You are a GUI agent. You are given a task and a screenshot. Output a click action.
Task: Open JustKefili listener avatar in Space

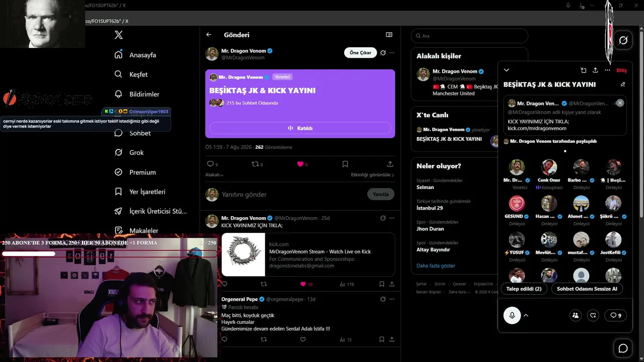click(613, 239)
